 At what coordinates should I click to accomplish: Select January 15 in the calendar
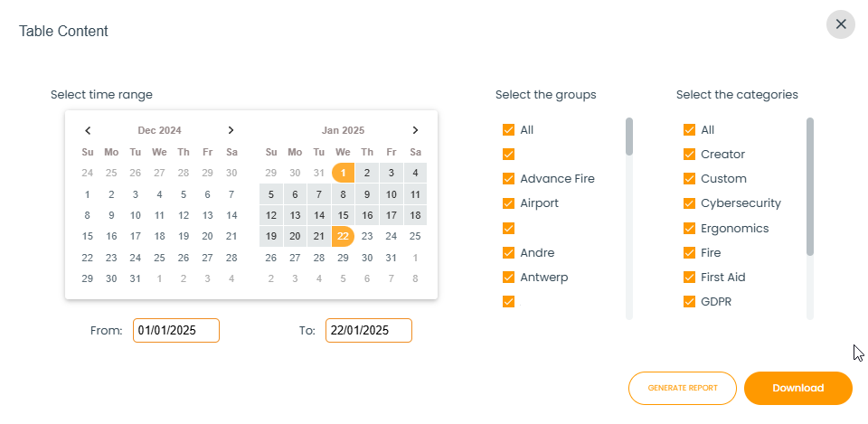tap(343, 215)
